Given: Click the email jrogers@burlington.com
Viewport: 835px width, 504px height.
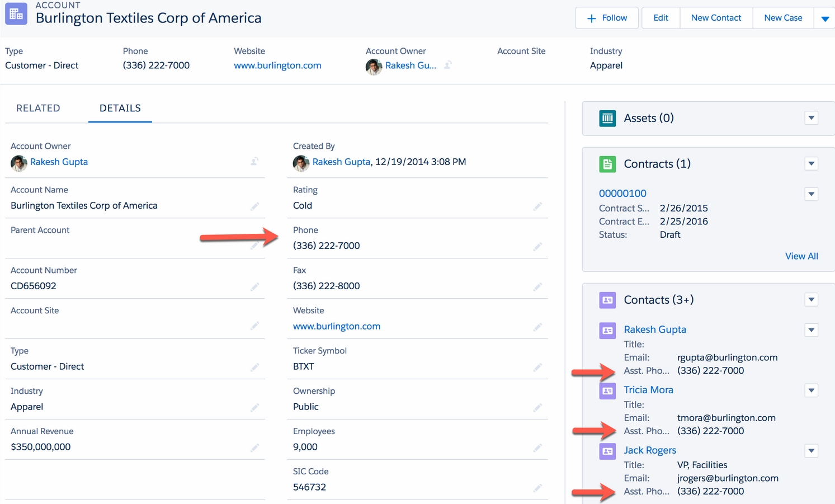Looking at the screenshot, I should [728, 478].
